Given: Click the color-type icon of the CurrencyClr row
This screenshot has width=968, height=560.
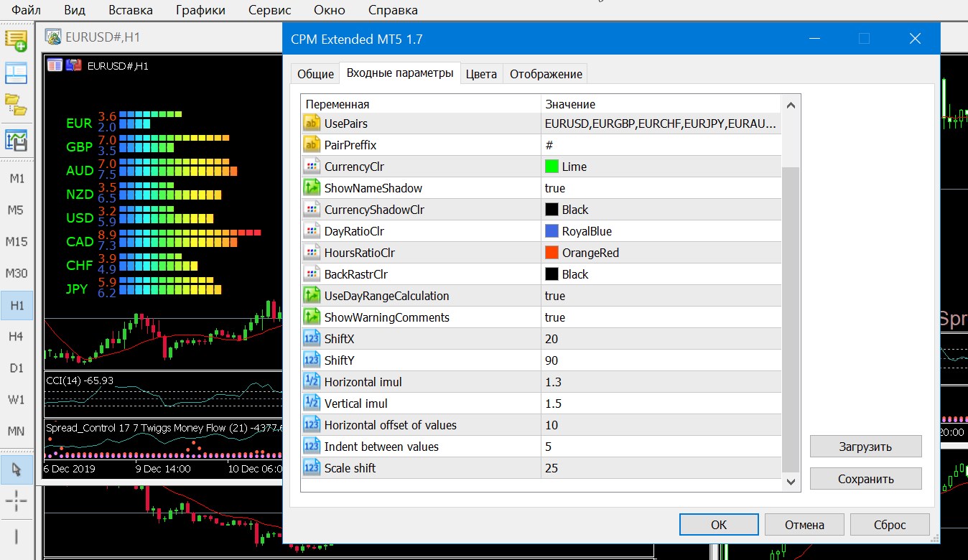Looking at the screenshot, I should 312,167.
